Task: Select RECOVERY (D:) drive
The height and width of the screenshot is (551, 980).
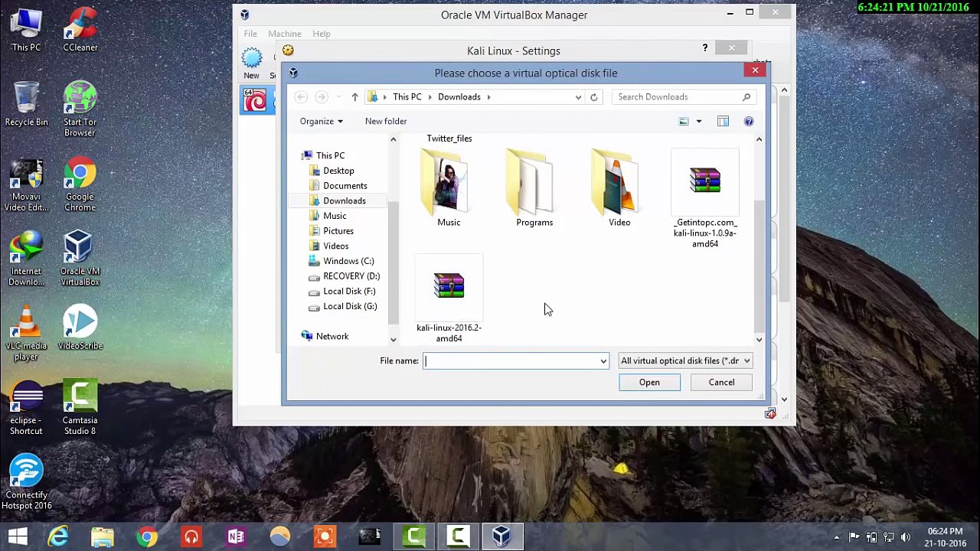Action: pos(351,276)
